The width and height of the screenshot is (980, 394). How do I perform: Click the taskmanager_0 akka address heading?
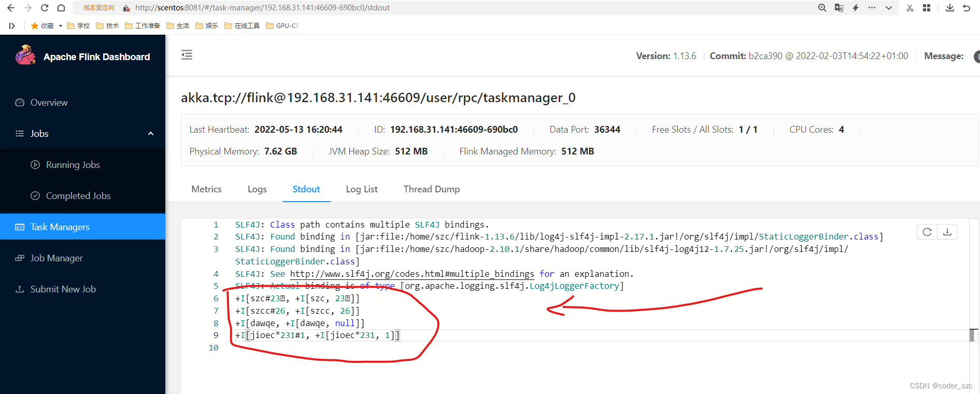coord(378,97)
